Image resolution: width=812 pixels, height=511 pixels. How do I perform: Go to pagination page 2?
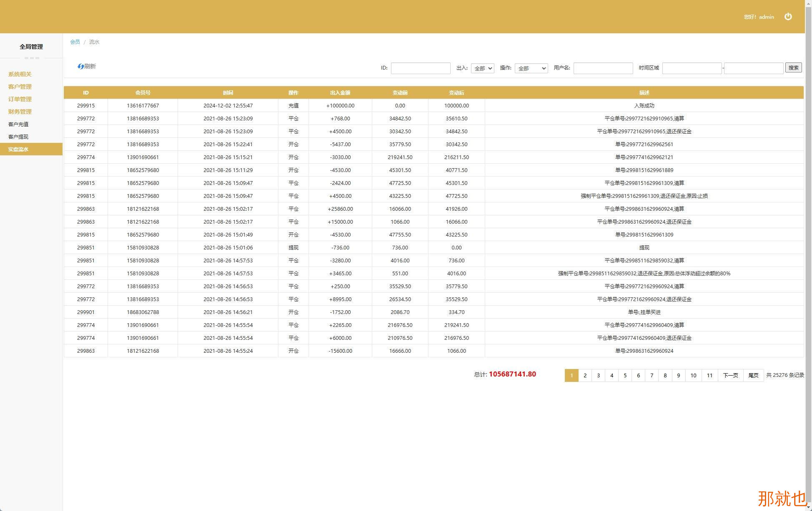(585, 376)
